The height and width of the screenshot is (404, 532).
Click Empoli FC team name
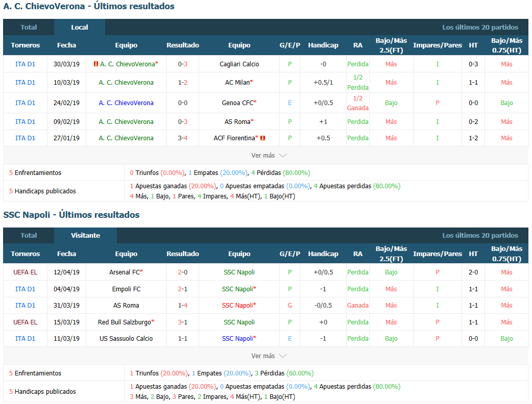(x=126, y=289)
